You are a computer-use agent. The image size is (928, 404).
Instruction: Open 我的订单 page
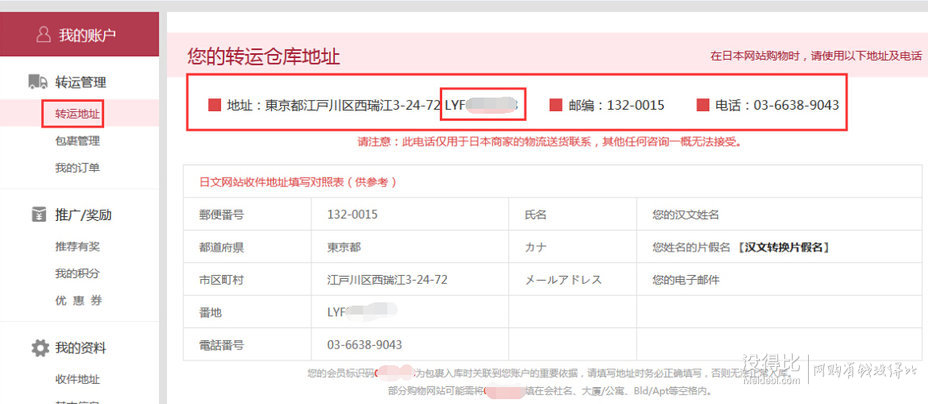[x=77, y=168]
